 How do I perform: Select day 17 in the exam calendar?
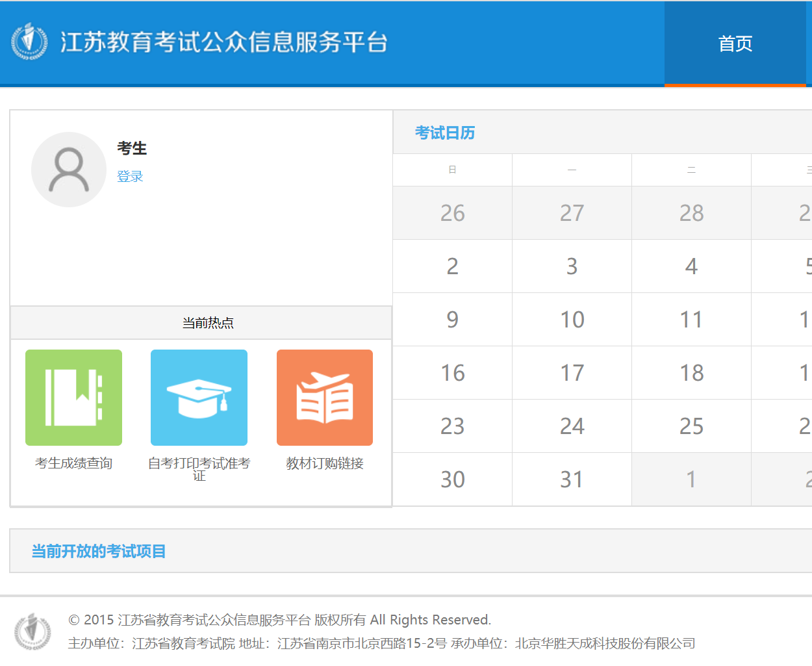pyautogui.click(x=572, y=373)
